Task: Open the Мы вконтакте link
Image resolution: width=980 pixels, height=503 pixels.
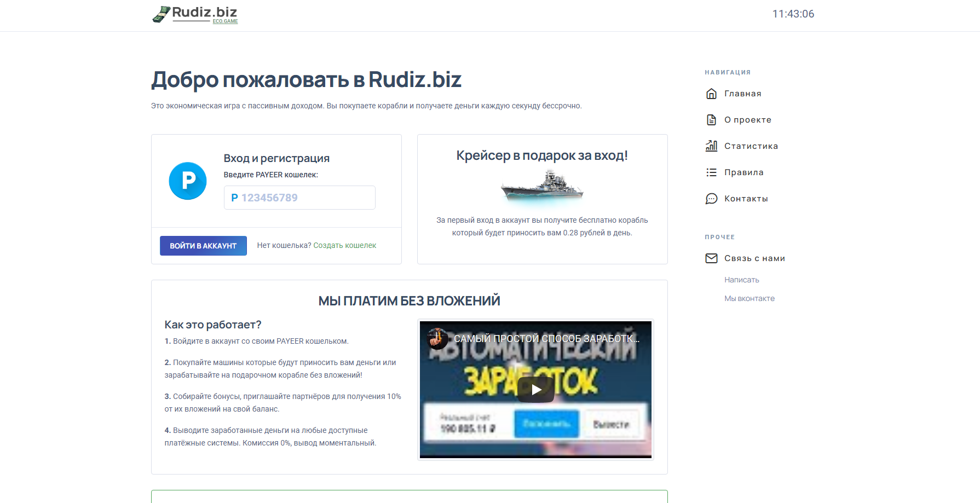Action: tap(750, 298)
